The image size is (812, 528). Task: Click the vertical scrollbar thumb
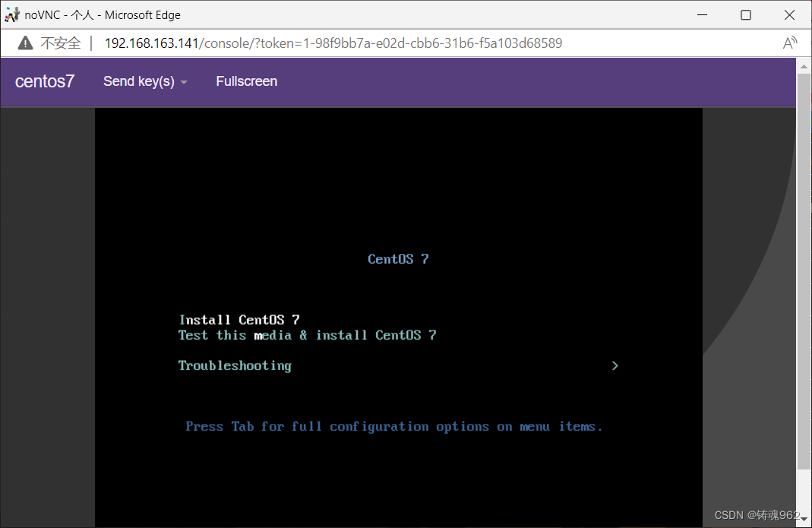[804, 271]
